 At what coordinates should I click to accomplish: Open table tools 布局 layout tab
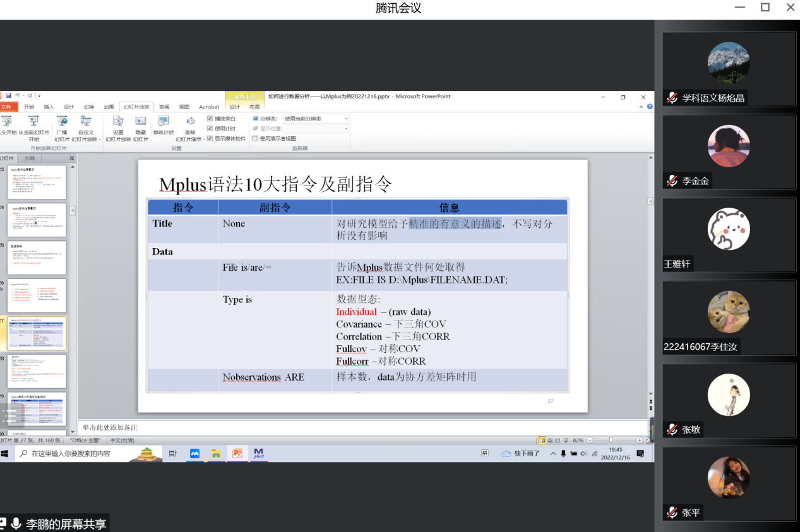click(254, 107)
